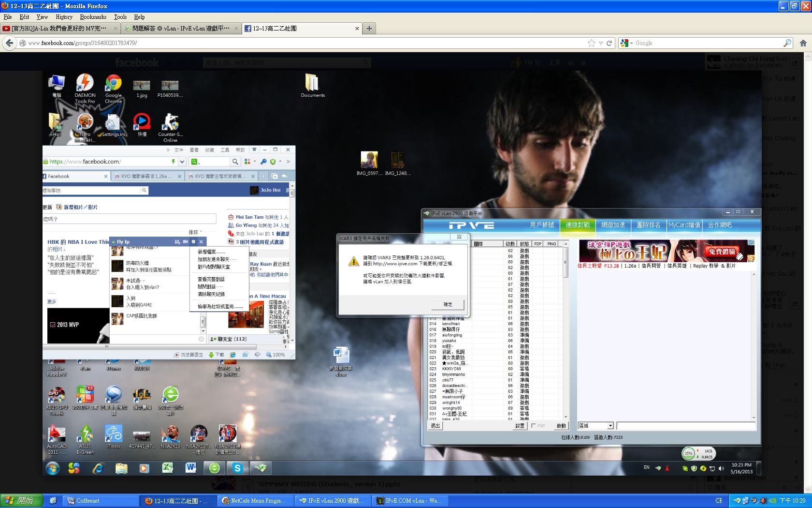Open the address bar history dropdown arrow
The image size is (812, 508).
601,43
